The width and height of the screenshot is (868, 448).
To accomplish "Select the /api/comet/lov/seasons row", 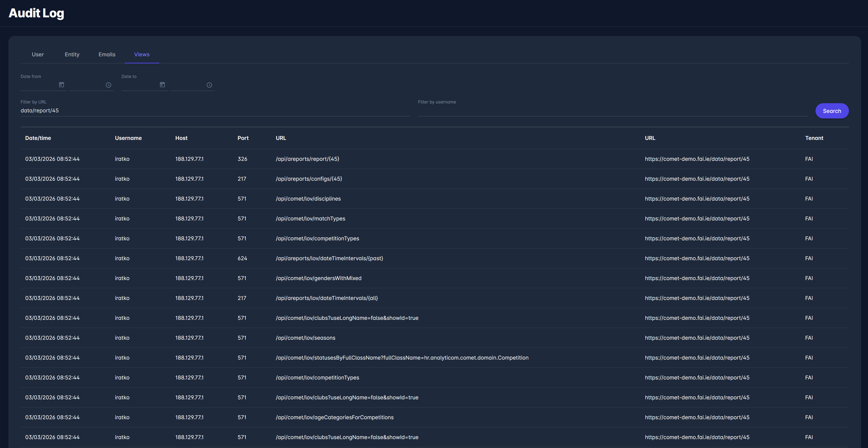I will click(x=305, y=338).
